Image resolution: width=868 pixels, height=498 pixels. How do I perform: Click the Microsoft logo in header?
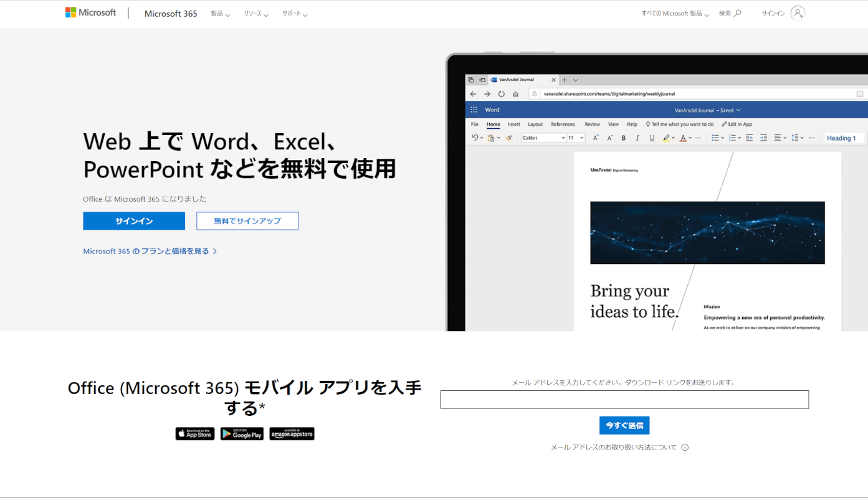point(90,13)
